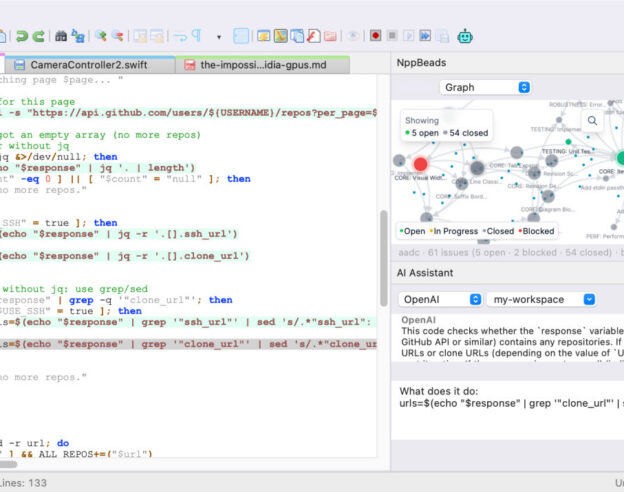The width and height of the screenshot is (624, 492).
Task: Zoom out the editor text
Action: (x=117, y=36)
